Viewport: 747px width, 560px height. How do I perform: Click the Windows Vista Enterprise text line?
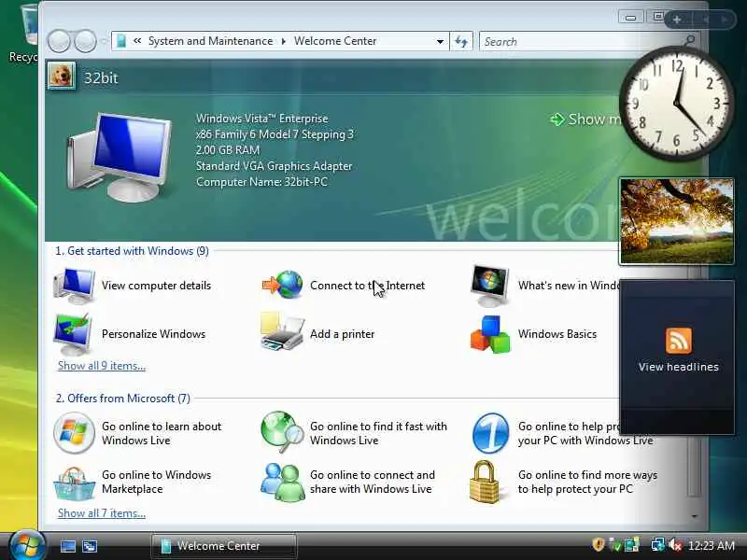pyautogui.click(x=262, y=119)
